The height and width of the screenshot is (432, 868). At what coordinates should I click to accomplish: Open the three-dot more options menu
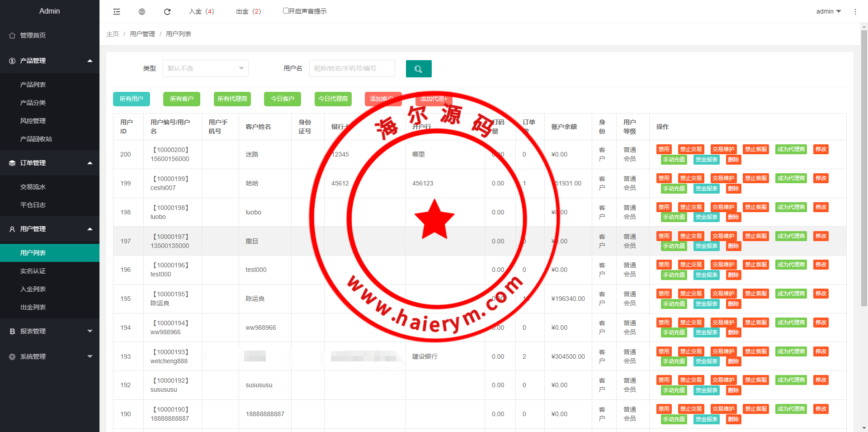(855, 12)
